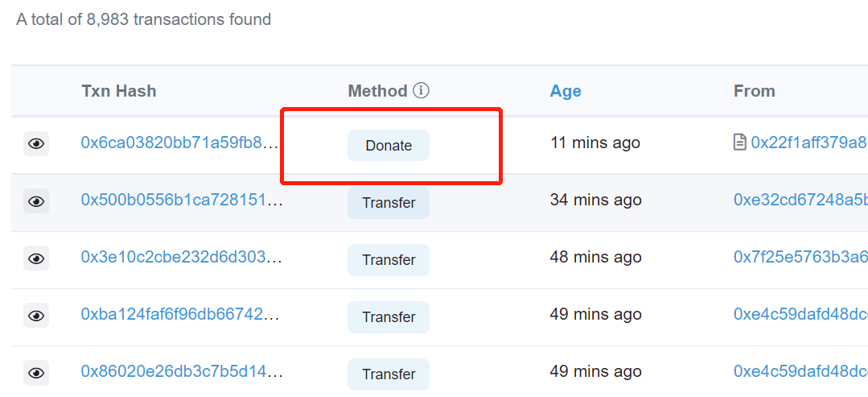Show details eye icon for 0xba124faf6f96db66742

click(x=36, y=316)
